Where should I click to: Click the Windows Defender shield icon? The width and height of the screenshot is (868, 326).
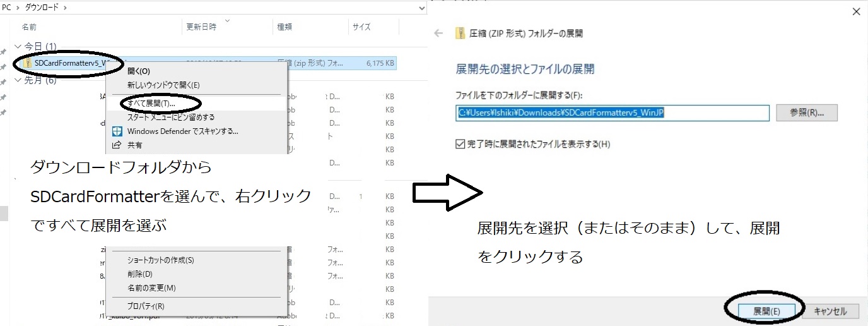click(117, 131)
